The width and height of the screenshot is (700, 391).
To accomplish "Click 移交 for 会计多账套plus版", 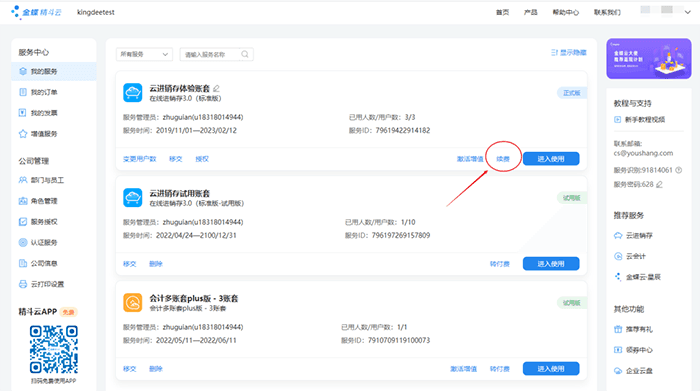I will point(130,369).
